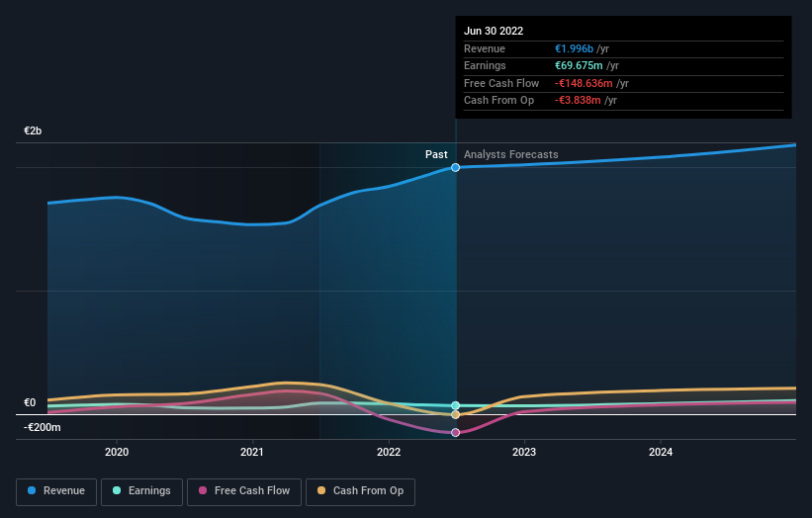
Task: Click the -€148.636m free cash flow value
Action: tap(584, 83)
